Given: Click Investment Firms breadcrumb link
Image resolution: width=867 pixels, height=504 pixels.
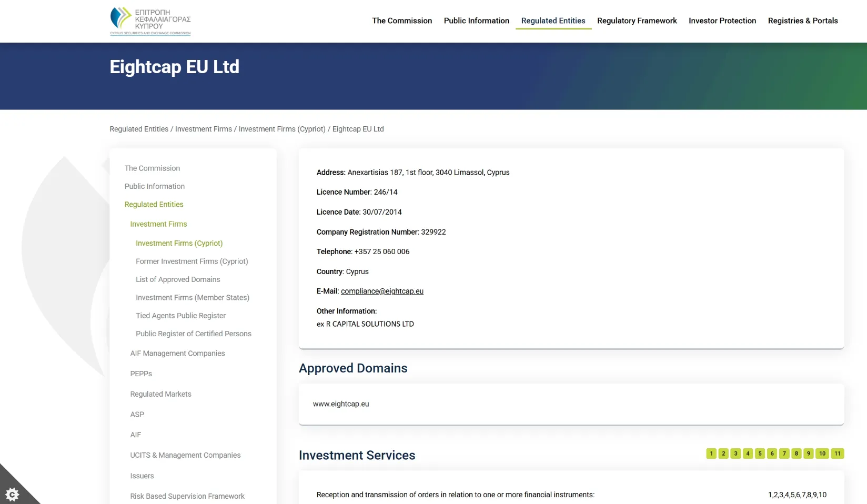Looking at the screenshot, I should pos(203,129).
